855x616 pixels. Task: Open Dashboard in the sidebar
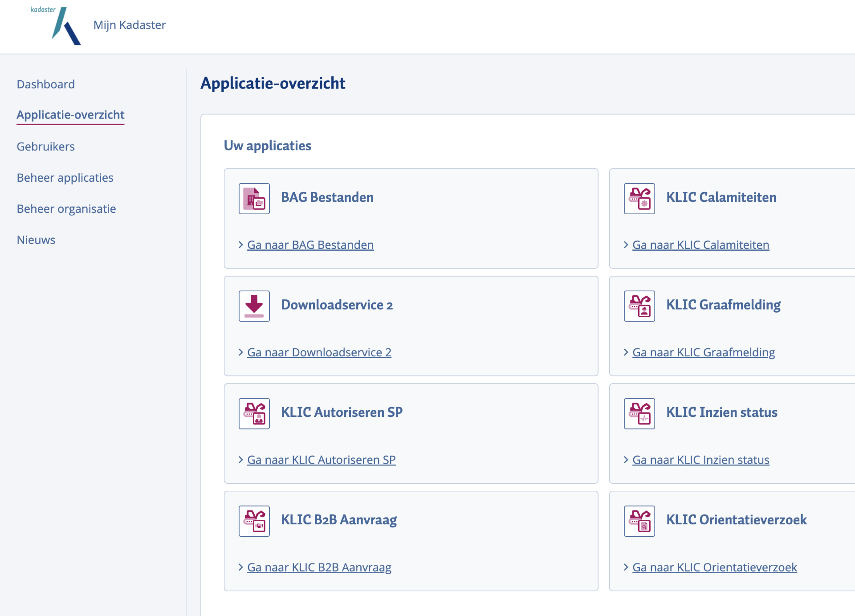pos(46,84)
